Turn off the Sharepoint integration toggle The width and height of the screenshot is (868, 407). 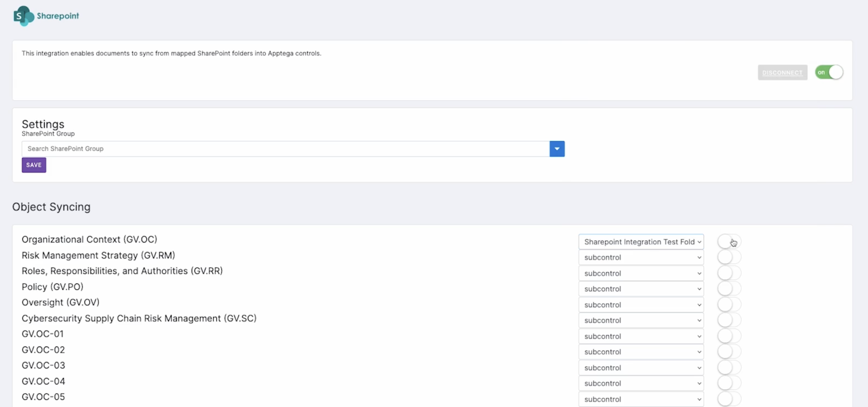[829, 72]
